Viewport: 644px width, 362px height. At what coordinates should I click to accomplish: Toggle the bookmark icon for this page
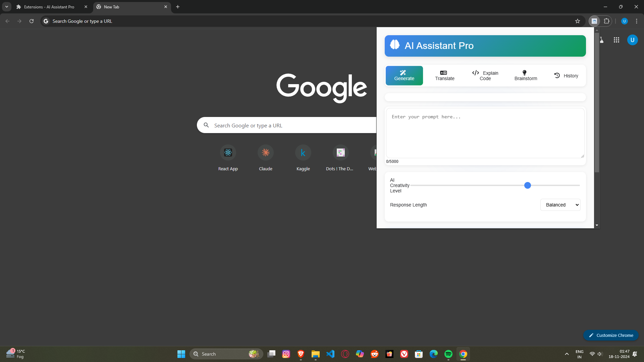click(578, 21)
